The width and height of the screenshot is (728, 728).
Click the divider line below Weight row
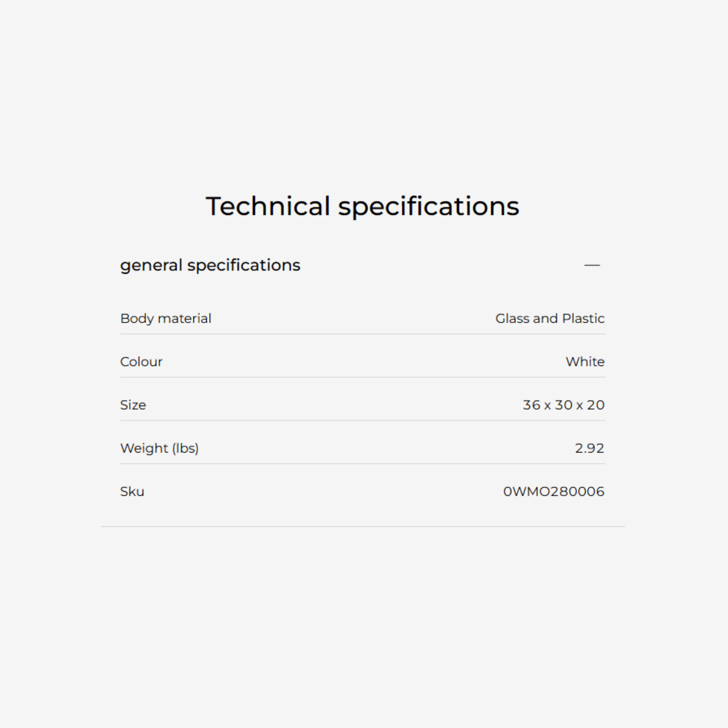tap(363, 464)
